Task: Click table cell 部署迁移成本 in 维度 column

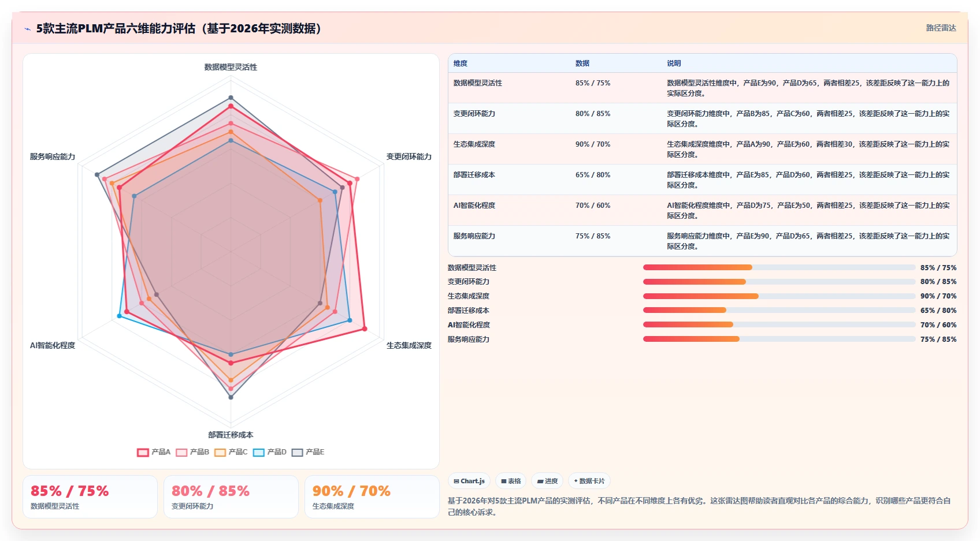Action: pos(474,175)
